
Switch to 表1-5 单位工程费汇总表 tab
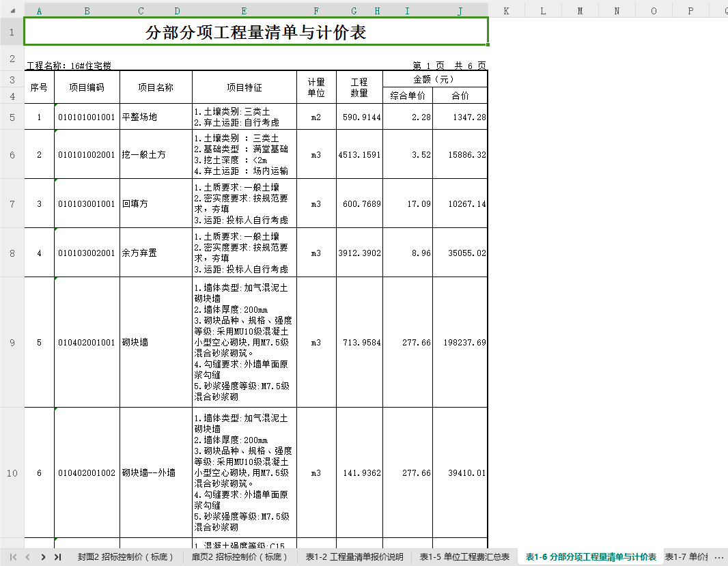click(465, 556)
